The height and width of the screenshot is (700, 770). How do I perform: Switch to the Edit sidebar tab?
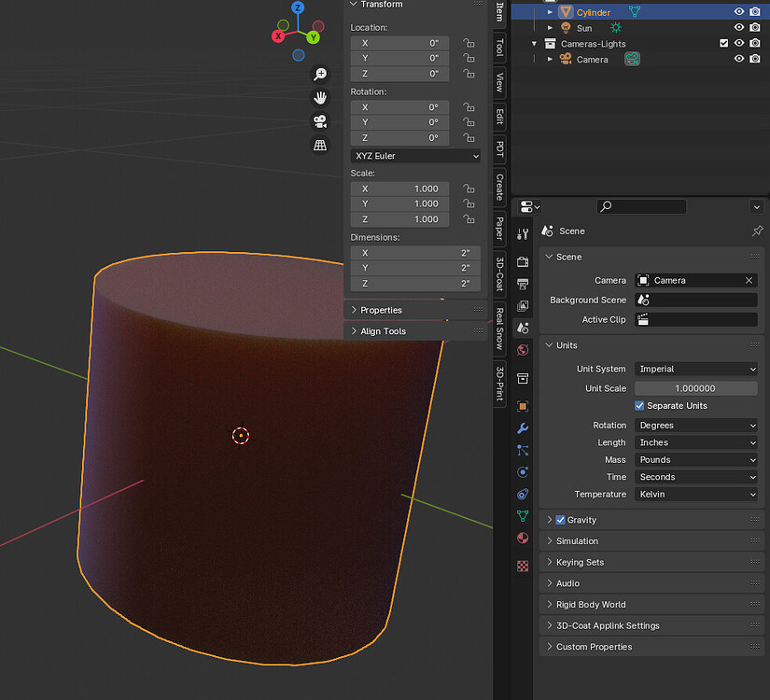click(499, 117)
